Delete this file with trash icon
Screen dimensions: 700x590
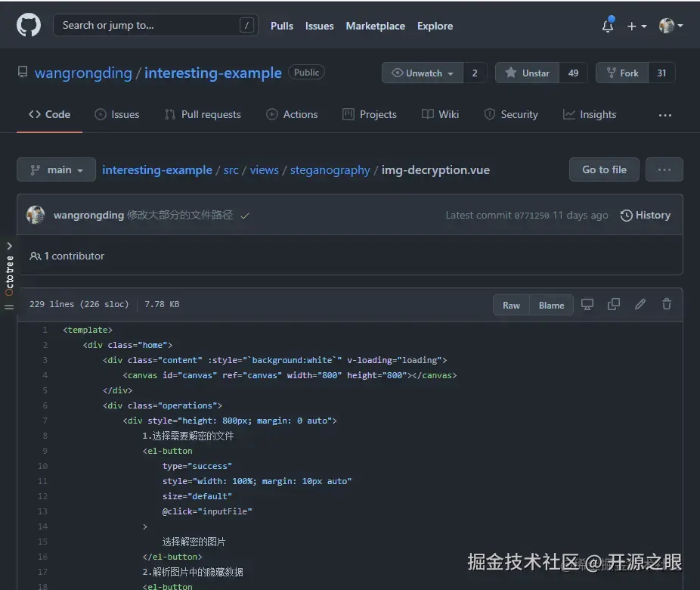667,304
